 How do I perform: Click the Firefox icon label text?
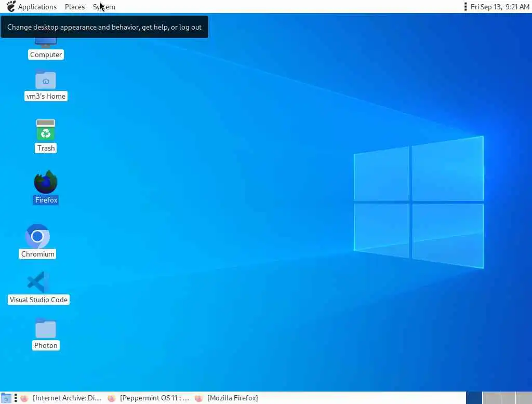point(46,200)
